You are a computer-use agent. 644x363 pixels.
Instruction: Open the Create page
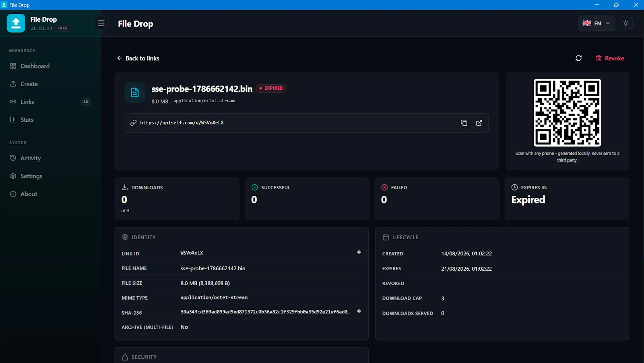50,84
